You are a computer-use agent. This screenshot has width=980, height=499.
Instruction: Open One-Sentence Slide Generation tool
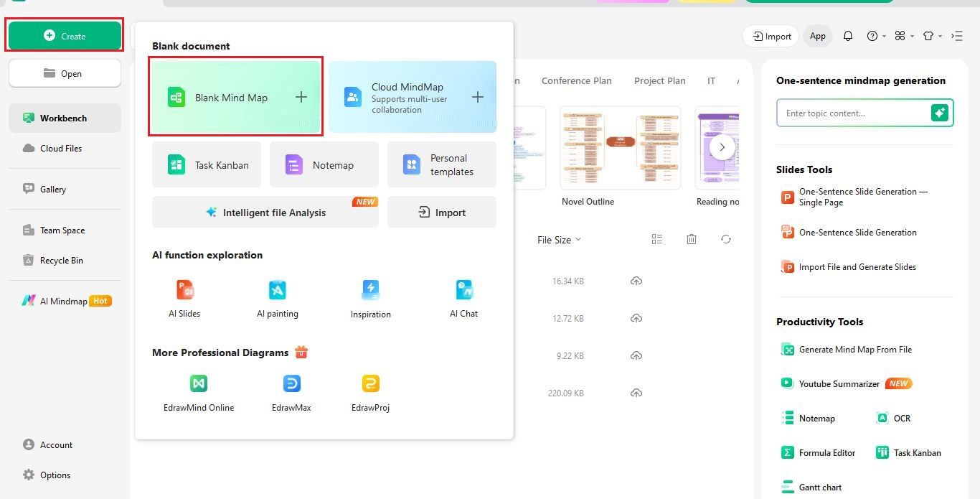pyautogui.click(x=849, y=232)
